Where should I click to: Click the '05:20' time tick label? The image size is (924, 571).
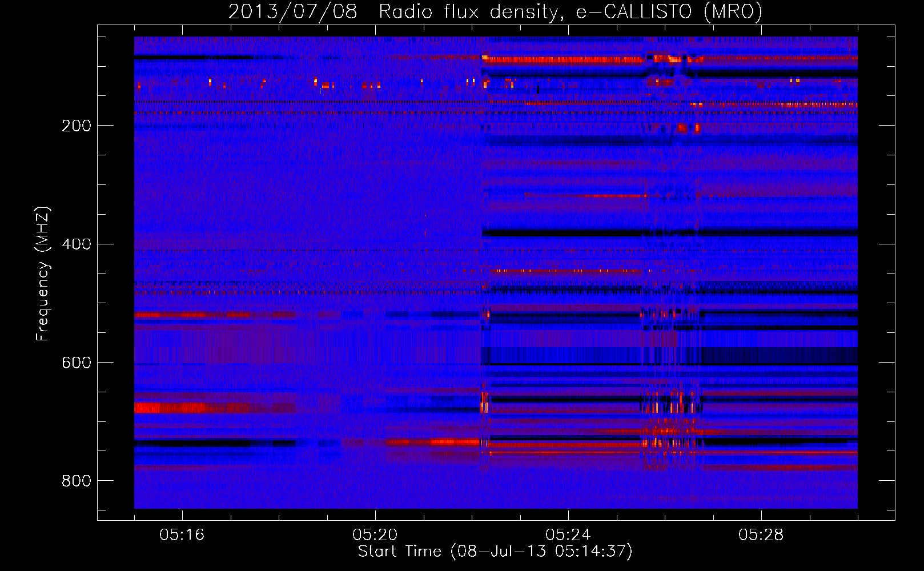pyautogui.click(x=375, y=535)
